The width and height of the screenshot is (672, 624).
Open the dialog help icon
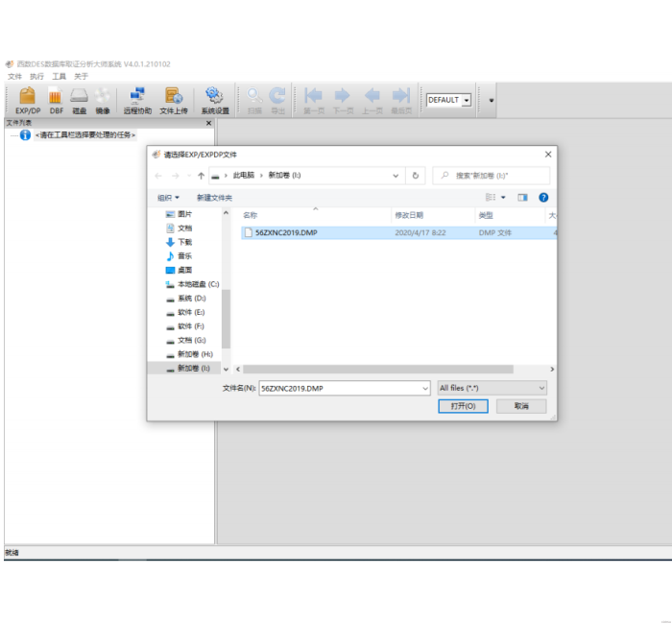pos(543,197)
